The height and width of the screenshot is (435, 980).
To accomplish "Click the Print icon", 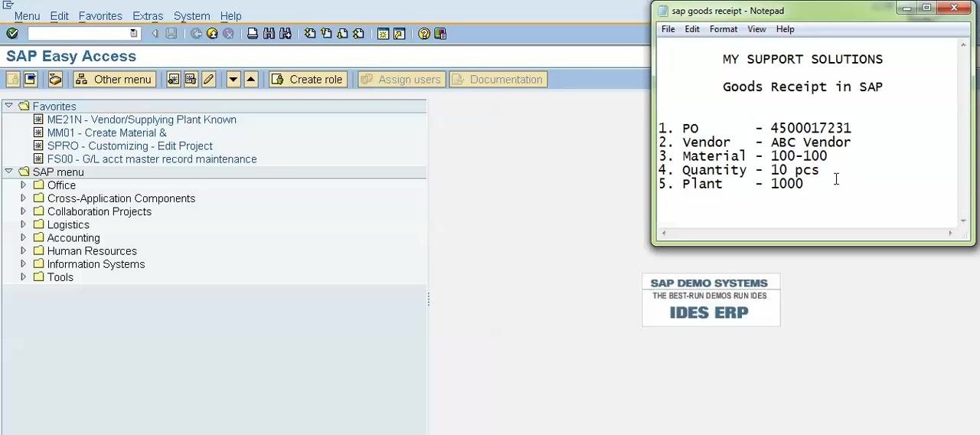I will 253,34.
